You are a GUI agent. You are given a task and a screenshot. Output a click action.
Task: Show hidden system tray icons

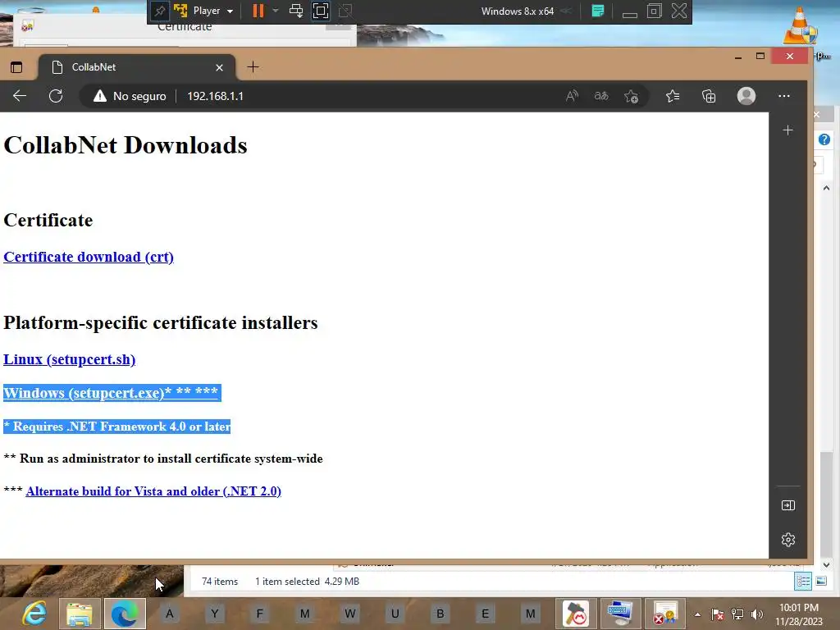tap(697, 614)
